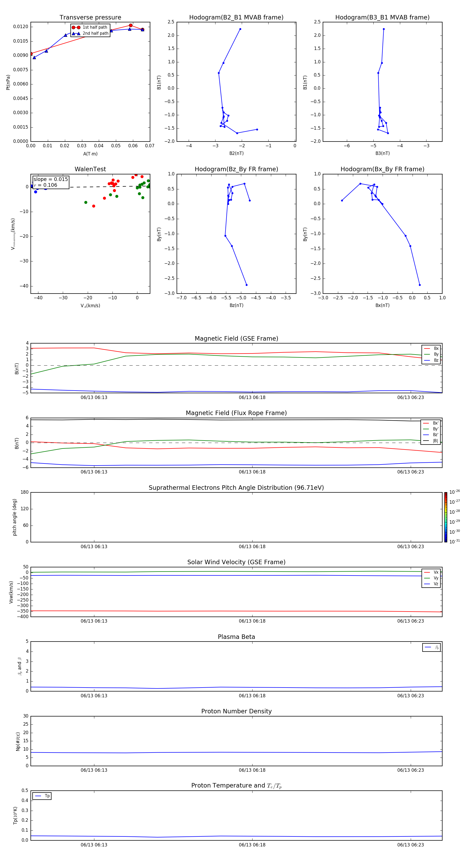Click the 'By' legend entry in GSE plot
The height and width of the screenshot is (868, 473).
431,355
